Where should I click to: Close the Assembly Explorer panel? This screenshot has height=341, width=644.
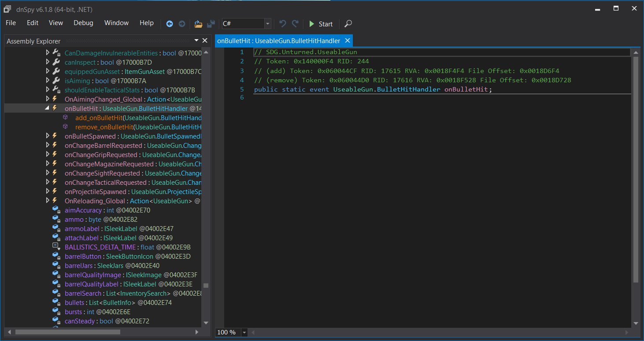coord(205,40)
